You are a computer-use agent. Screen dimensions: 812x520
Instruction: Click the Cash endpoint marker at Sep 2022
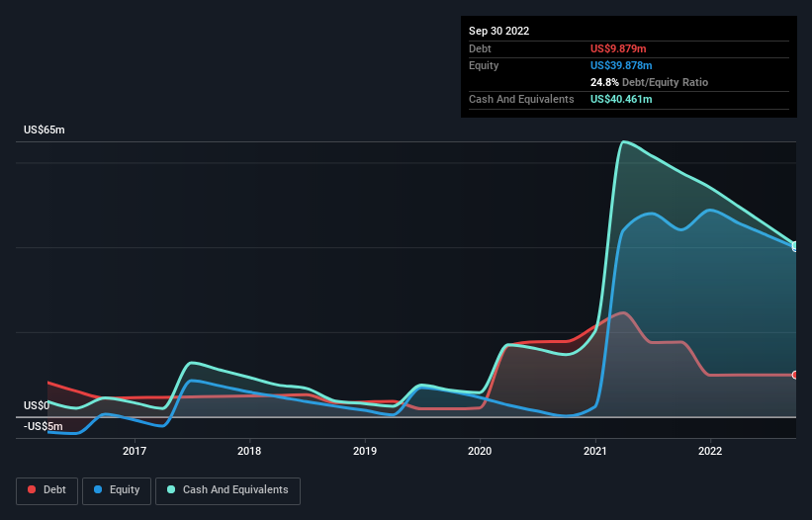point(795,246)
